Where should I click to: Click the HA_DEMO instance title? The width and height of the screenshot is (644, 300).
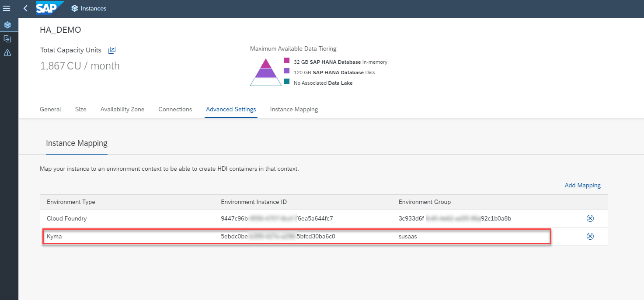click(x=60, y=30)
